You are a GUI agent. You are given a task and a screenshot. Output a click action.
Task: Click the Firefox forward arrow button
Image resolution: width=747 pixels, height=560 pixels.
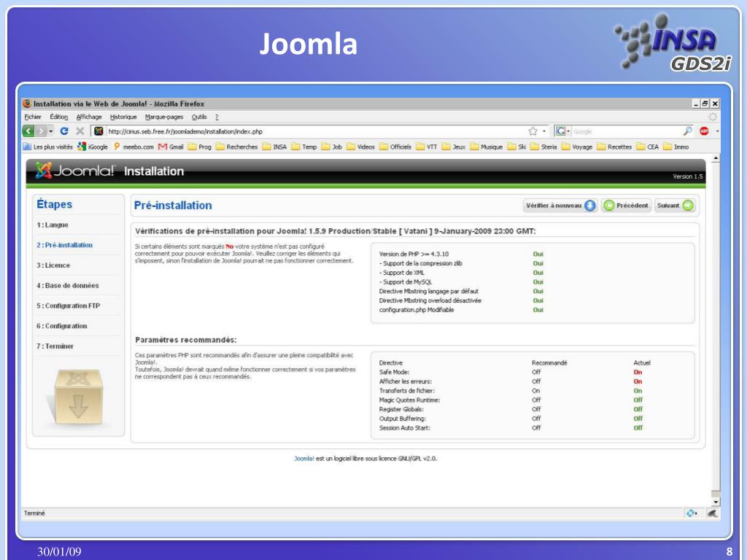coord(42,131)
